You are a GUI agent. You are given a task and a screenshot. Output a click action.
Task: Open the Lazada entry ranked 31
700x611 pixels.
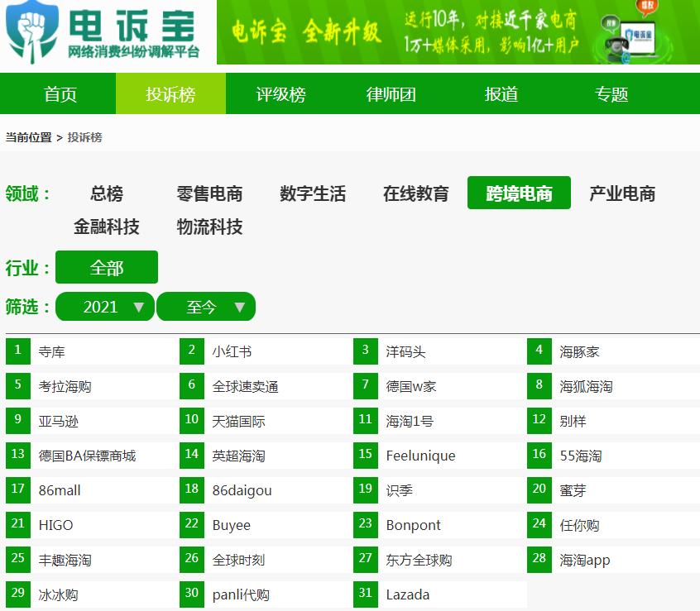coord(410,594)
